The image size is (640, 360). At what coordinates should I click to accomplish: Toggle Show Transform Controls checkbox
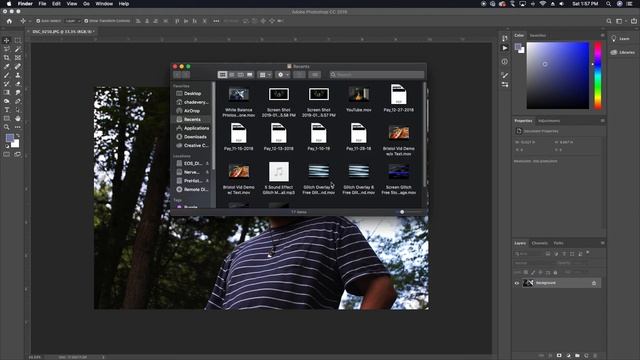click(x=86, y=21)
